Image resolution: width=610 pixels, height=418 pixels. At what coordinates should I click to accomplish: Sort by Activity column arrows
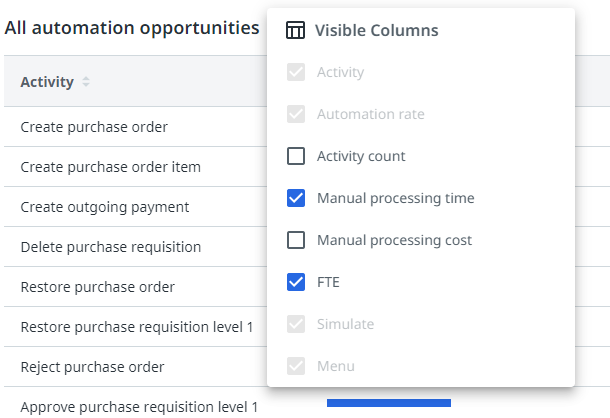(86, 82)
